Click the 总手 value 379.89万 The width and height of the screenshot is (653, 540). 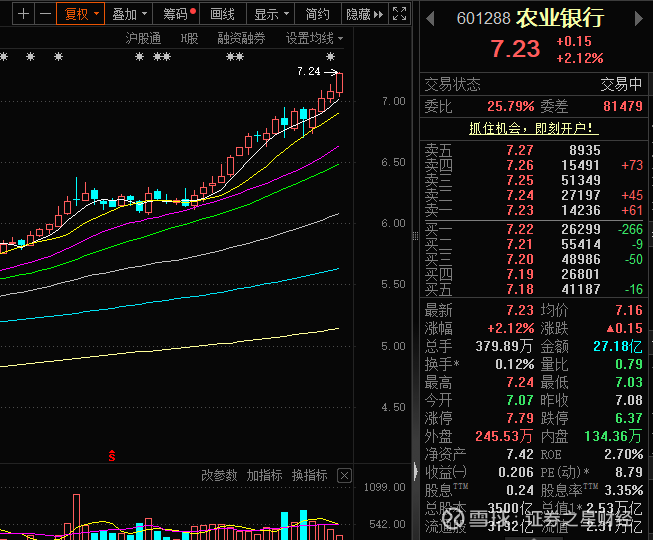(504, 346)
